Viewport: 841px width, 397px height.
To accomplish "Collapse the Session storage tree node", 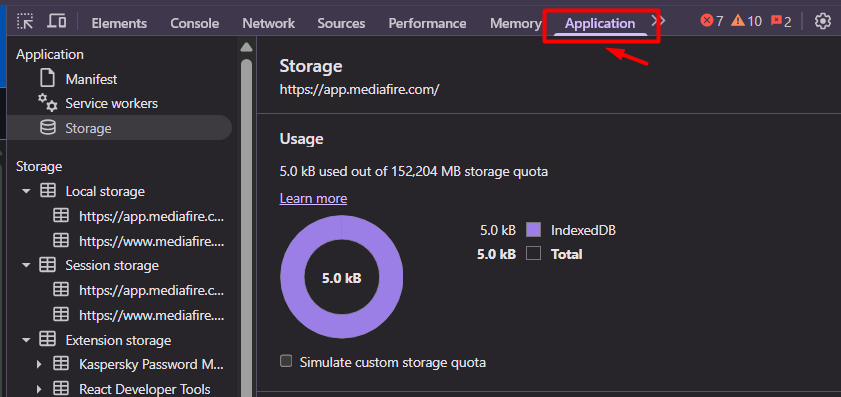I will point(26,266).
